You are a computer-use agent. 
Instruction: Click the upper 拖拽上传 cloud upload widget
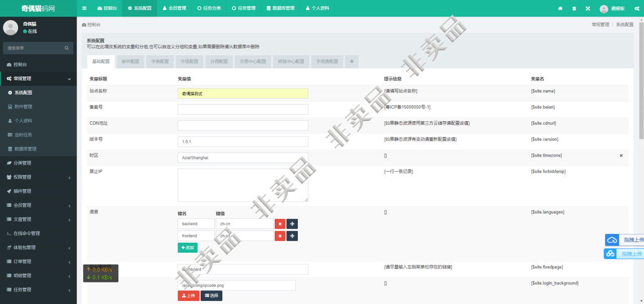tap(624, 240)
